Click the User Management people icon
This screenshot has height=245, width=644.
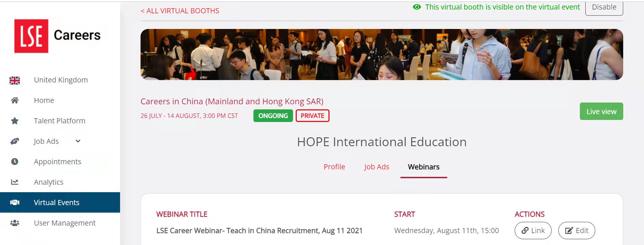[15, 223]
